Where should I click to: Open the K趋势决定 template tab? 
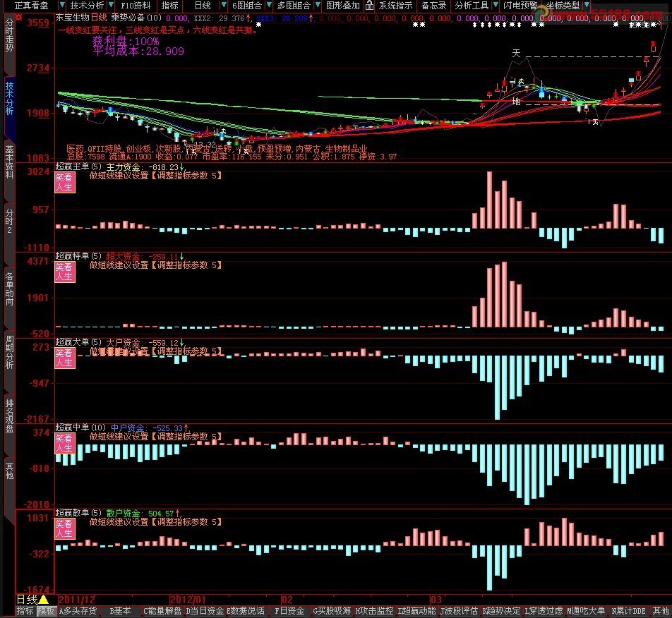pos(501,612)
